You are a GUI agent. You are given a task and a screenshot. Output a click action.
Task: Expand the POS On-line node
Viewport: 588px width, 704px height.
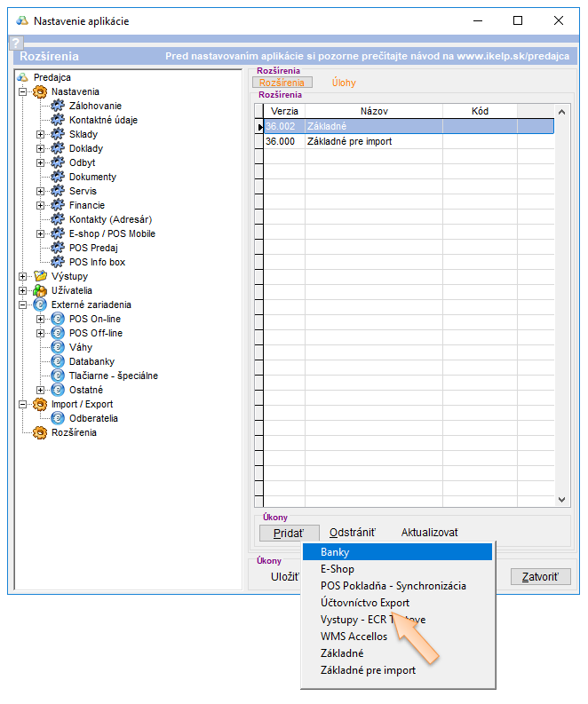(x=41, y=319)
